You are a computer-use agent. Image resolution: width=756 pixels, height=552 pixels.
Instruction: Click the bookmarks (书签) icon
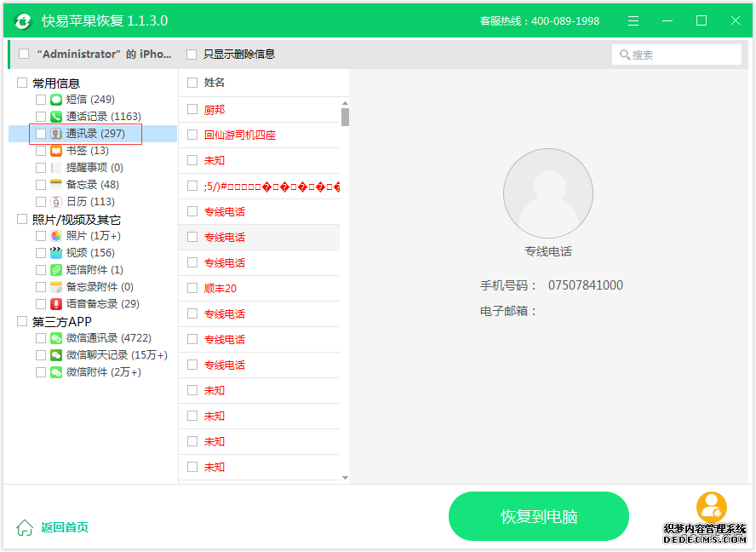click(x=56, y=151)
